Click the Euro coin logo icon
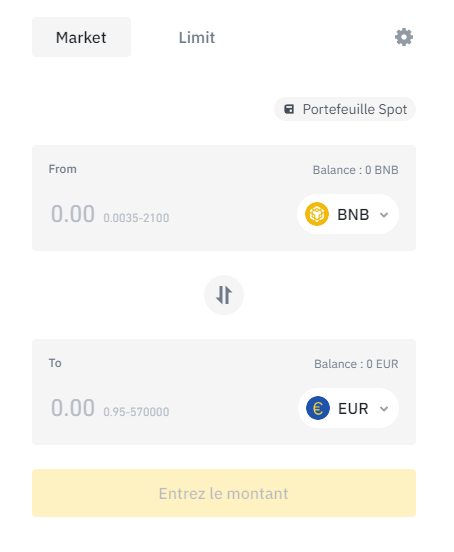This screenshot has height=552, width=454. 318,408
